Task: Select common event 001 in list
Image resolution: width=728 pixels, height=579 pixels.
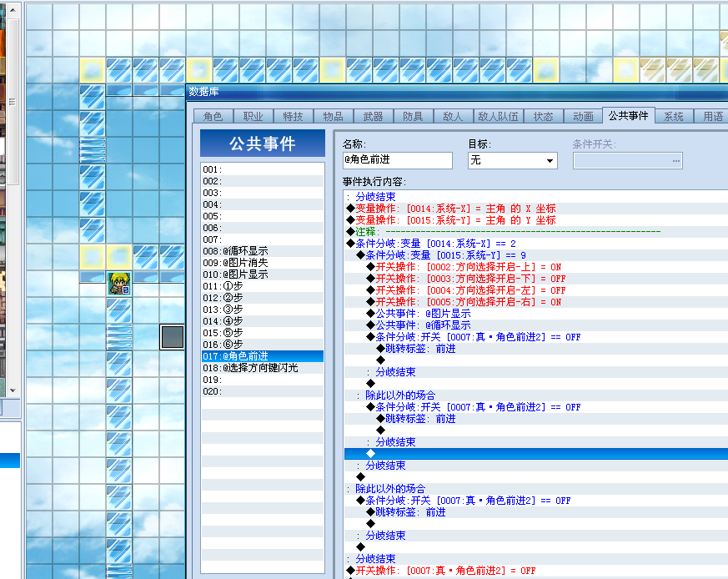Action: coord(263,169)
